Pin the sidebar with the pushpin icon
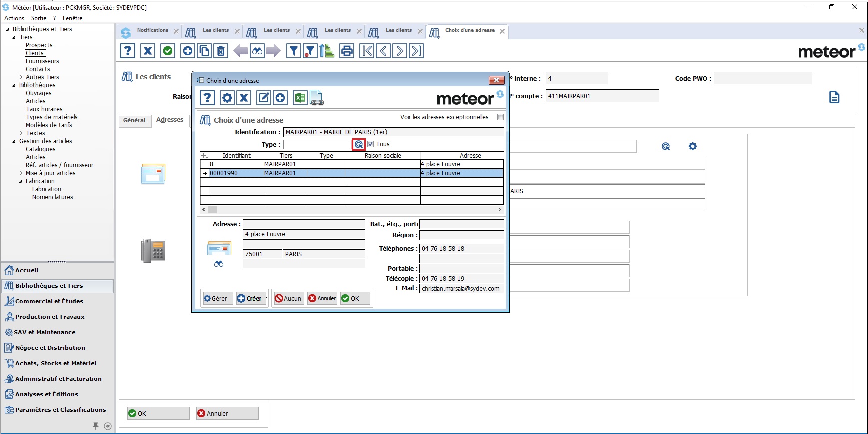 pos(96,426)
